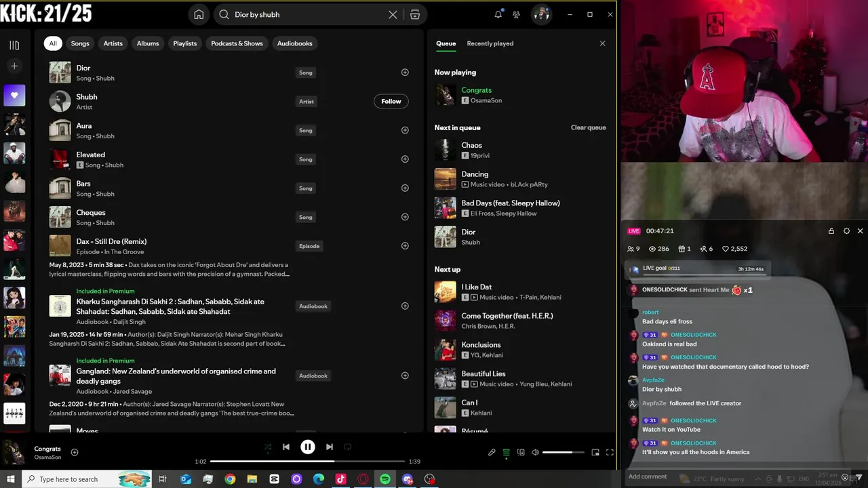
Task: Enter full screen from player bar
Action: 610,452
